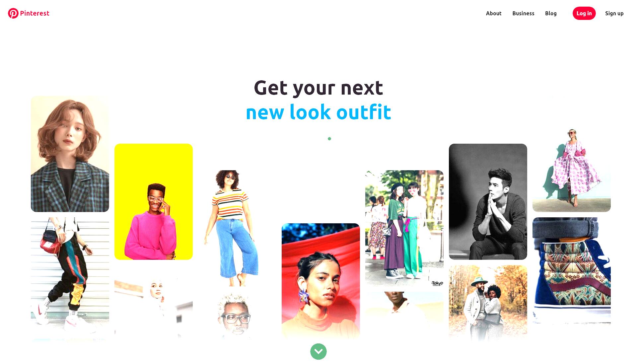This screenshot has height=364, width=637.
Task: Open the patterned blue sneaker photo
Action: tap(572, 270)
